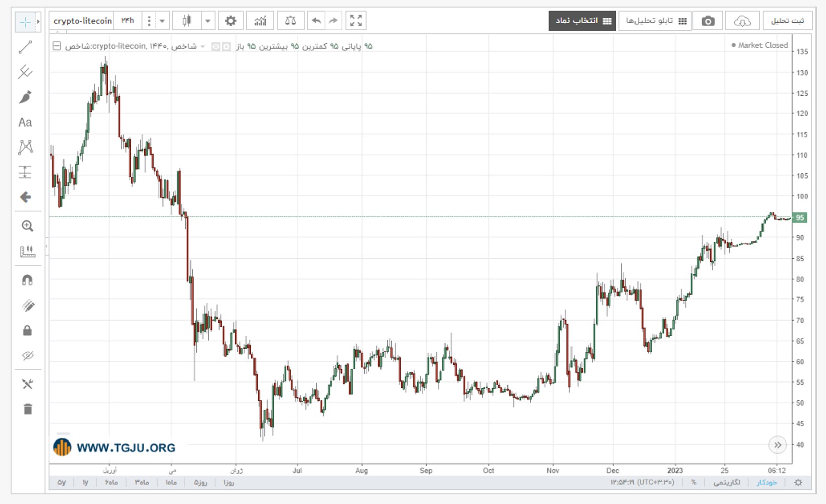
Task: Select the 5y time range
Action: 61,482
